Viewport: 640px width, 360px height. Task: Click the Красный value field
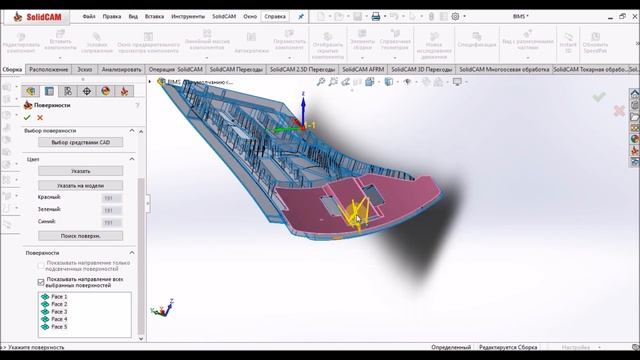click(111, 198)
